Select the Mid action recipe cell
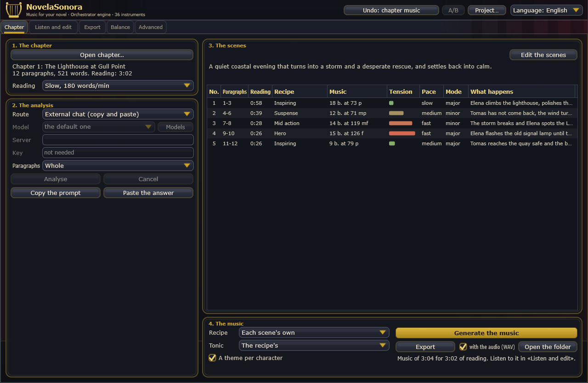Image resolution: width=588 pixels, height=383 pixels. coord(300,123)
